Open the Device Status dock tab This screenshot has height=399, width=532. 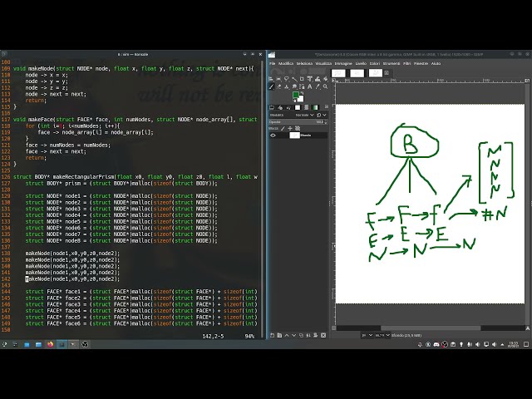[x=280, y=107]
